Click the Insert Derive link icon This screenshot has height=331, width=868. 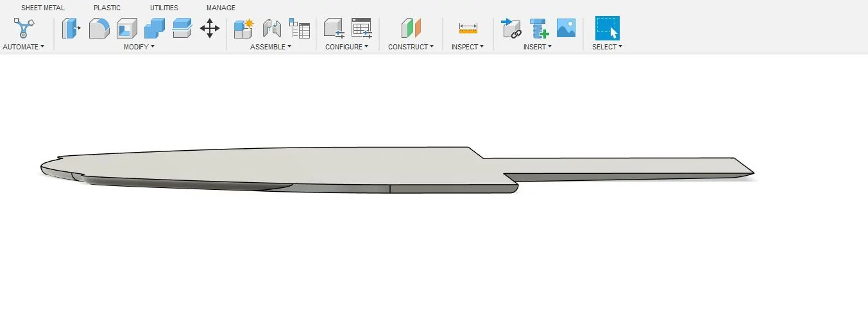(511, 28)
